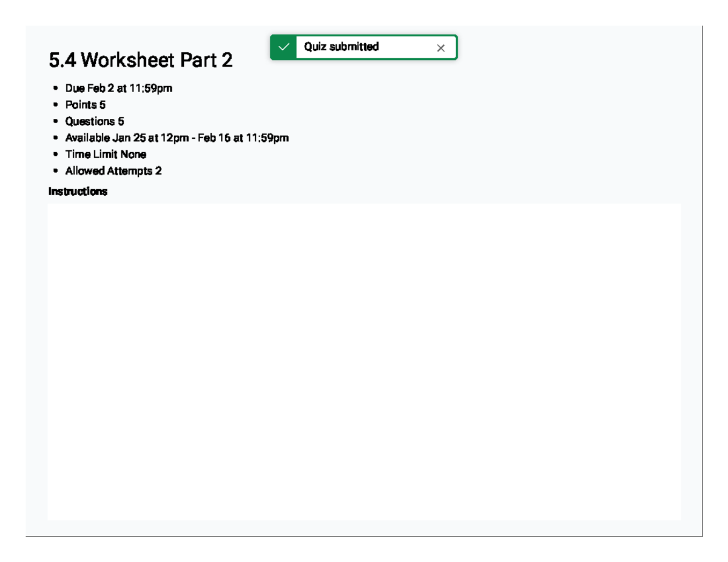The width and height of the screenshot is (728, 562).
Task: Click the Instructions label
Action: tap(78, 192)
